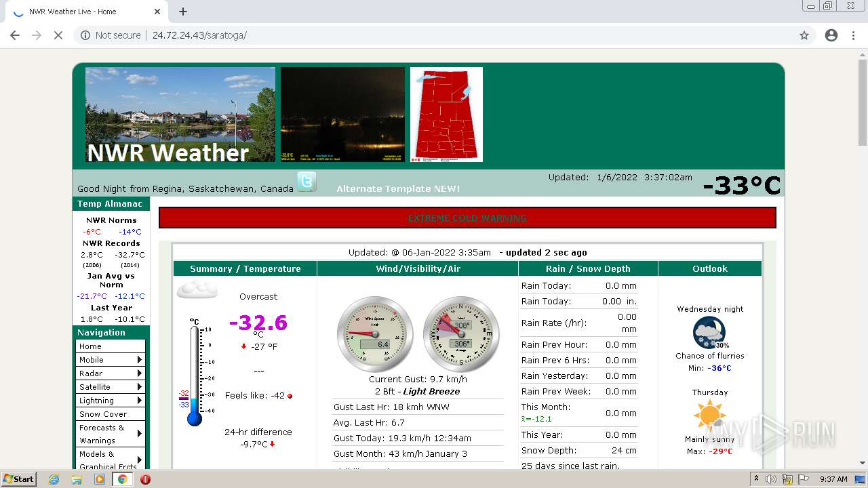Open the Lightning navigation item
Image resolution: width=868 pixels, height=488 pixels.
point(111,400)
